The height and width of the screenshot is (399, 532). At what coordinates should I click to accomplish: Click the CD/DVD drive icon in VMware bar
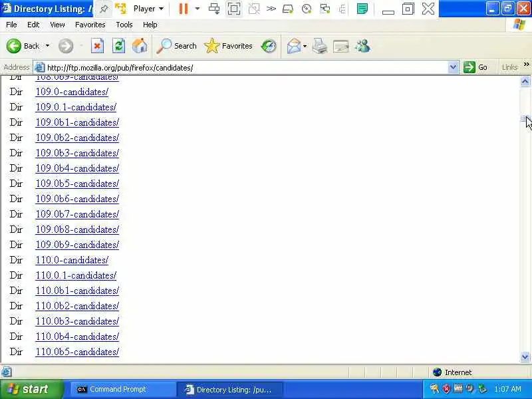tap(307, 9)
